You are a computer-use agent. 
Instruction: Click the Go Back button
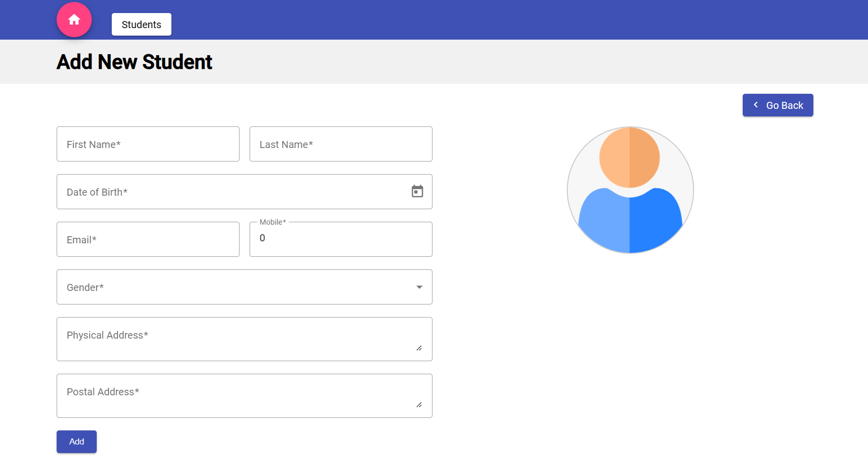(778, 105)
